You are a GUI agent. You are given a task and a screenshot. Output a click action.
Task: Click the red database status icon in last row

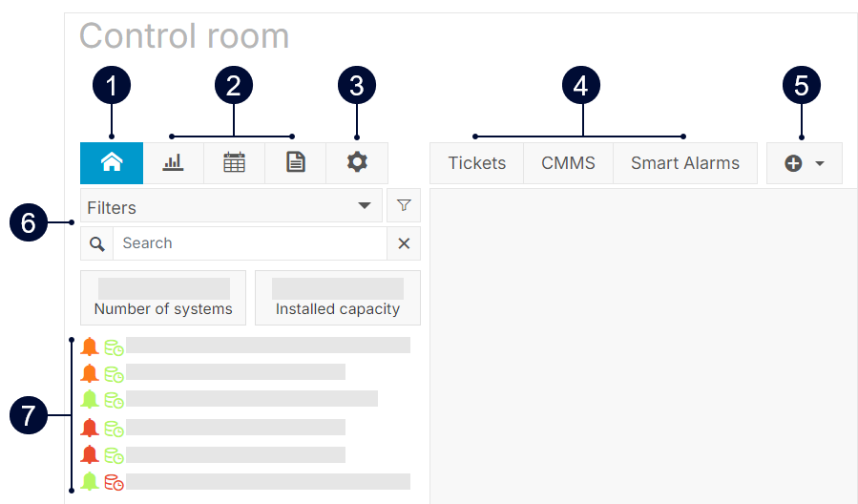pyautogui.click(x=114, y=482)
